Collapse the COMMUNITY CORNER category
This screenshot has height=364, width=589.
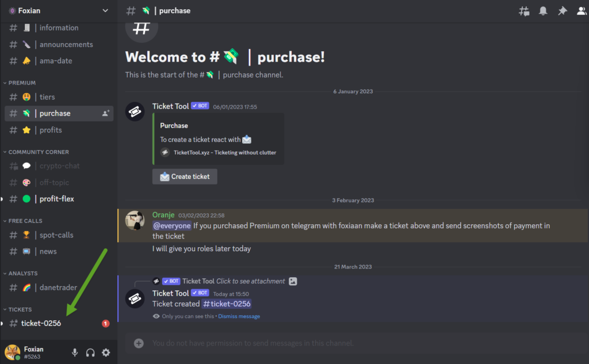click(x=38, y=152)
